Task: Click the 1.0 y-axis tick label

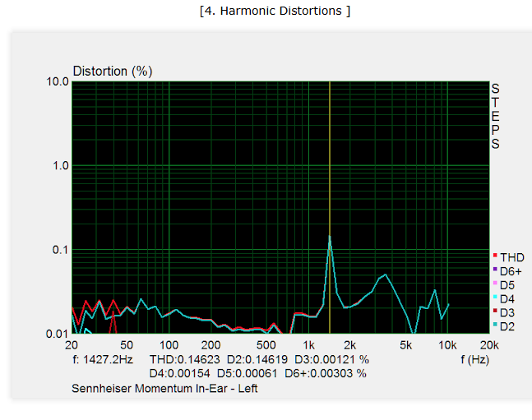Action: (61, 165)
